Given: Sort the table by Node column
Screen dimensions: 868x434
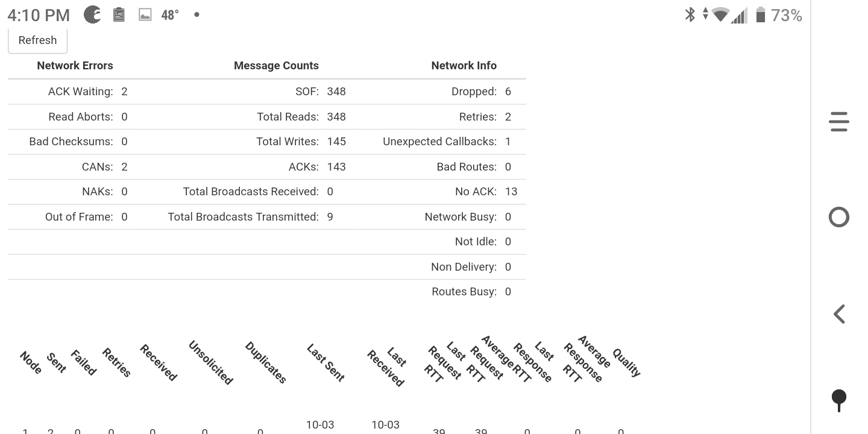Looking at the screenshot, I should click(29, 362).
